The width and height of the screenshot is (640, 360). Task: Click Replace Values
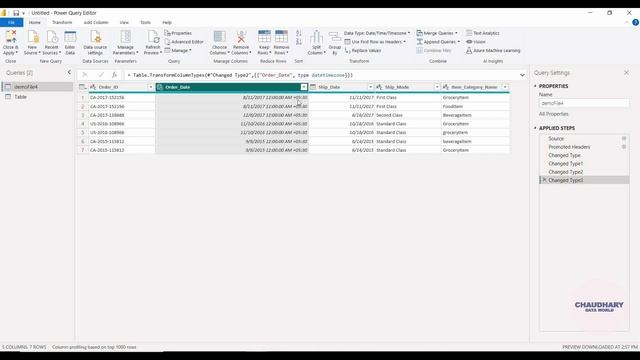(363, 51)
